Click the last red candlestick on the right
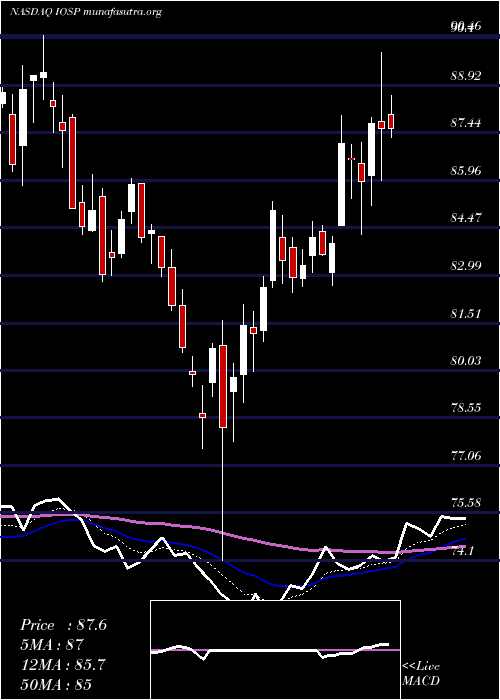 pyautogui.click(x=391, y=121)
